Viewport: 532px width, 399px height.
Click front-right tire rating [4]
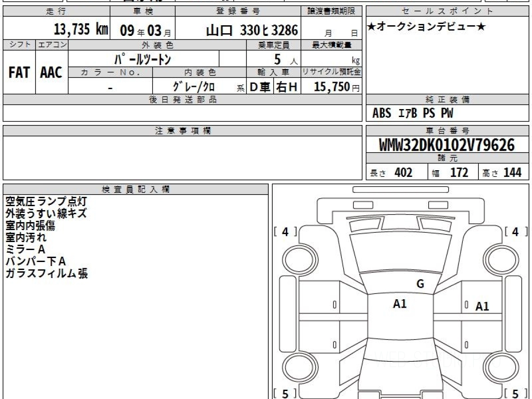tap(515, 231)
